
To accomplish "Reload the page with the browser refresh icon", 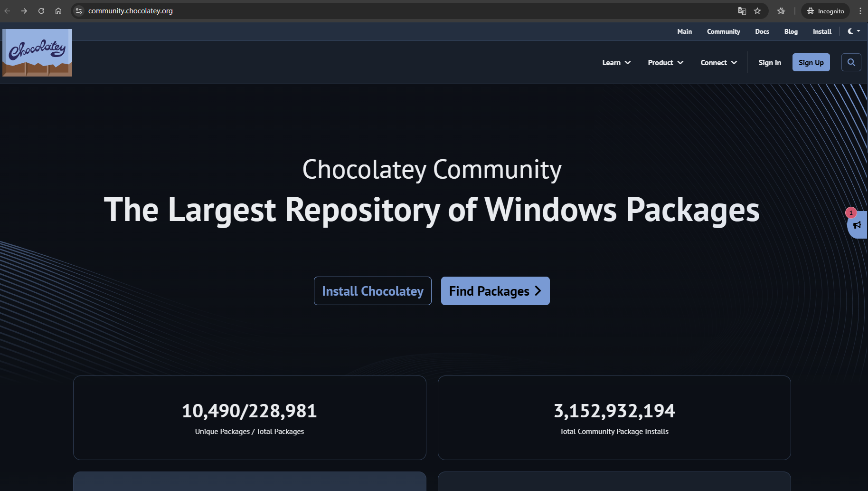I will click(41, 11).
